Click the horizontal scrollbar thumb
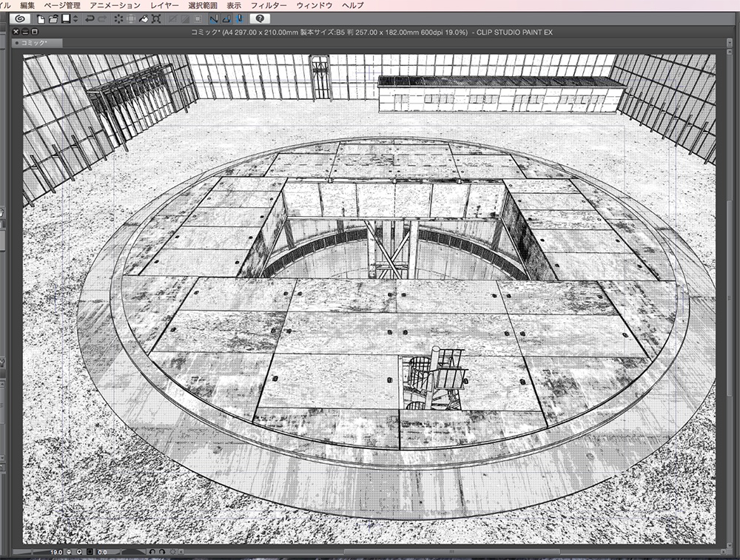 tap(451, 552)
